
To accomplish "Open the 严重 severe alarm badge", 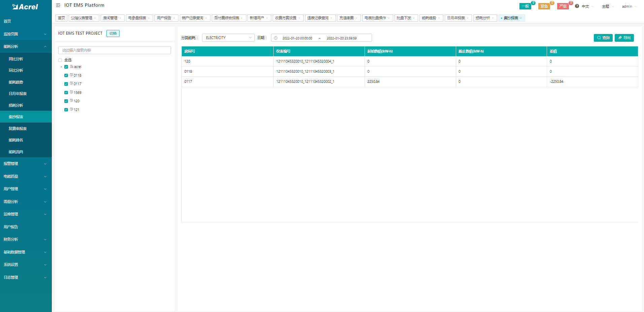I will point(563,6).
